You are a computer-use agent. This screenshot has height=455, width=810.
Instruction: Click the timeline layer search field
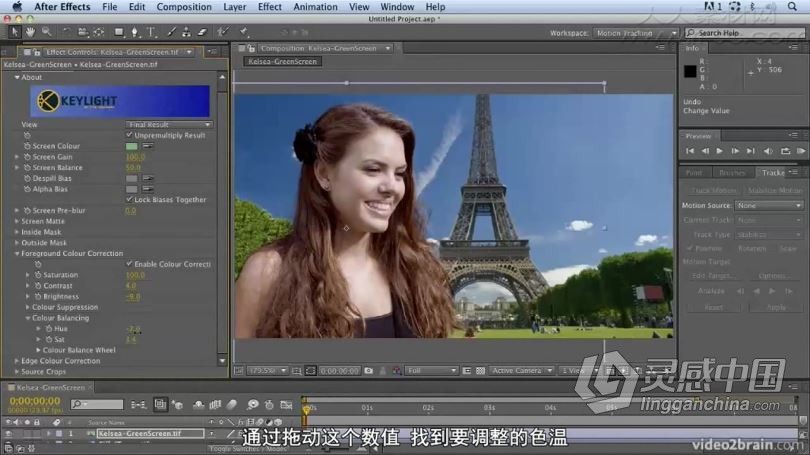98,404
